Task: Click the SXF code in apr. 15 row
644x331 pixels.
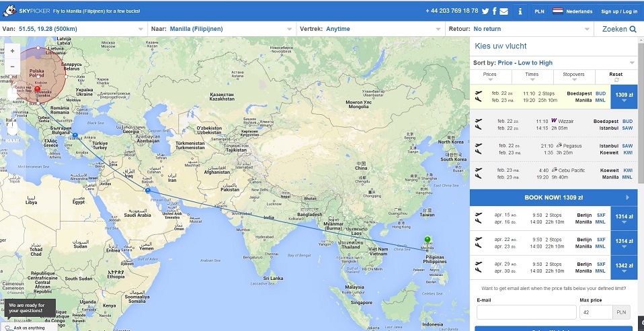Action: (601, 216)
